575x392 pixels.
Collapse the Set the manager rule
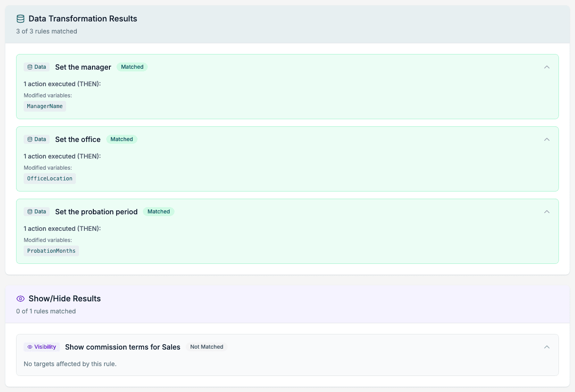tap(547, 67)
